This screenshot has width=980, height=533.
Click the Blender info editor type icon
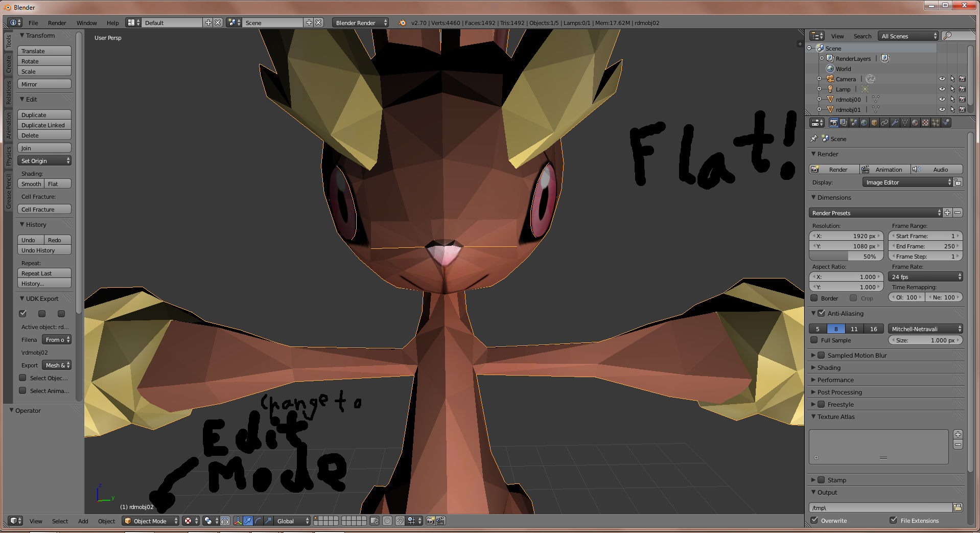tap(15, 22)
